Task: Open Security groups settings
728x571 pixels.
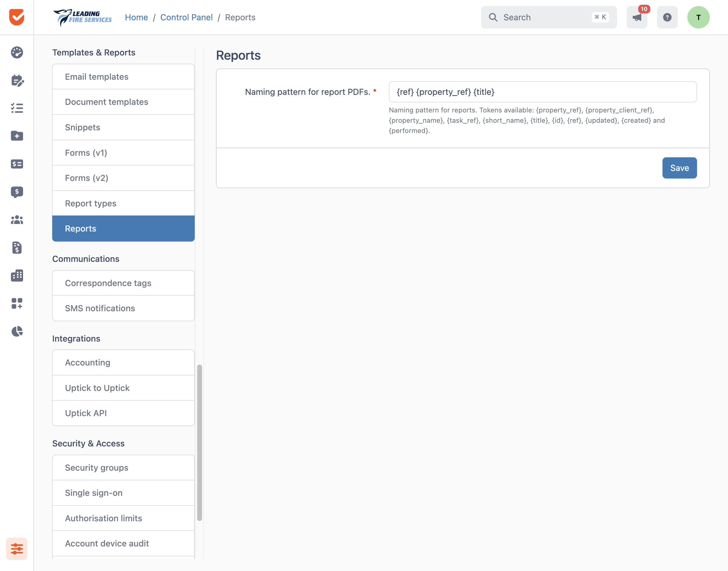Action: pyautogui.click(x=123, y=468)
